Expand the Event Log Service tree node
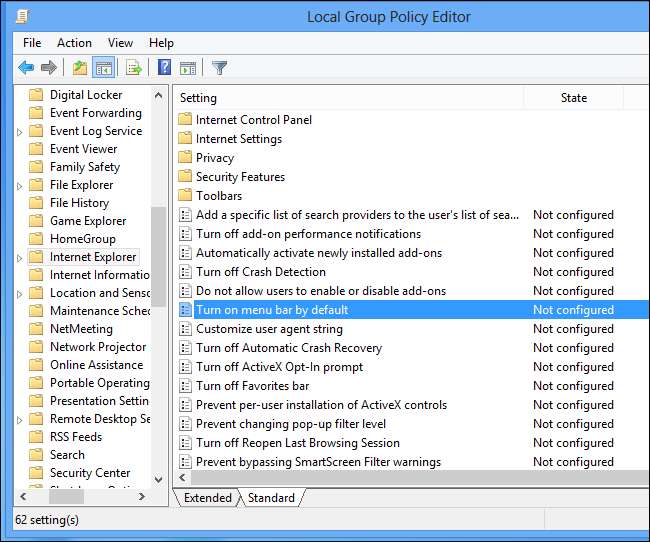Screen dimensions: 650x542 pos(20,131)
